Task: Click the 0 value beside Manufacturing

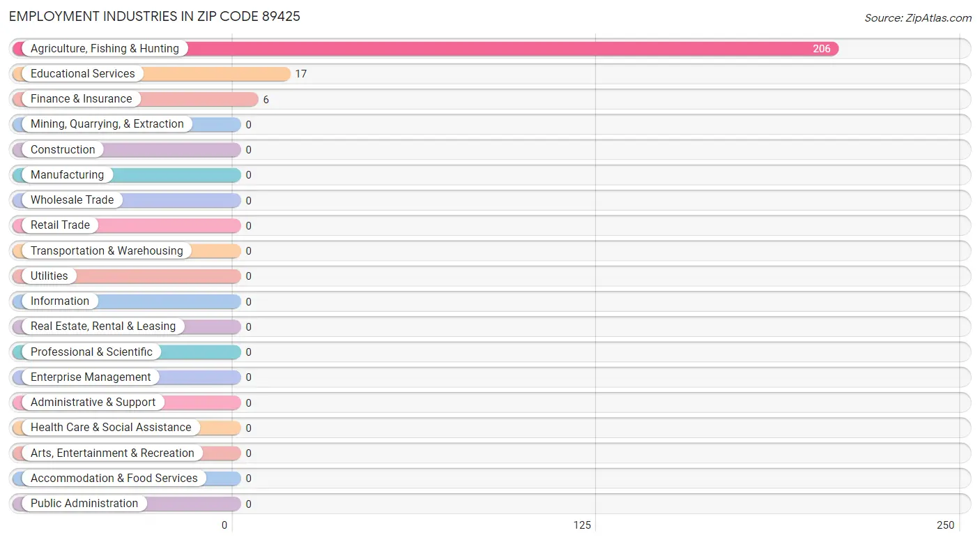Action: (x=248, y=175)
